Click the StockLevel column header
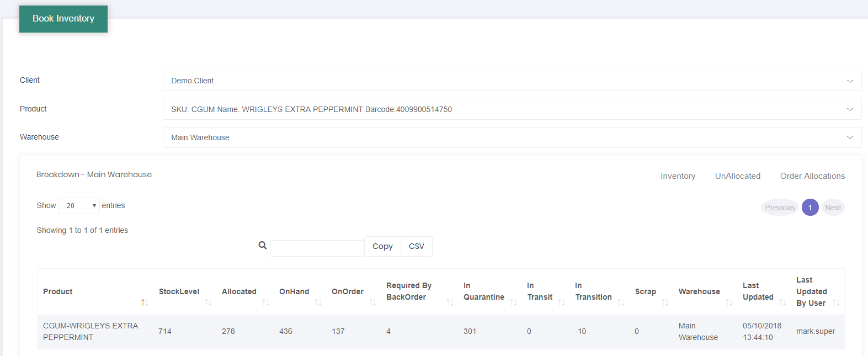Image resolution: width=868 pixels, height=356 pixels. [179, 291]
